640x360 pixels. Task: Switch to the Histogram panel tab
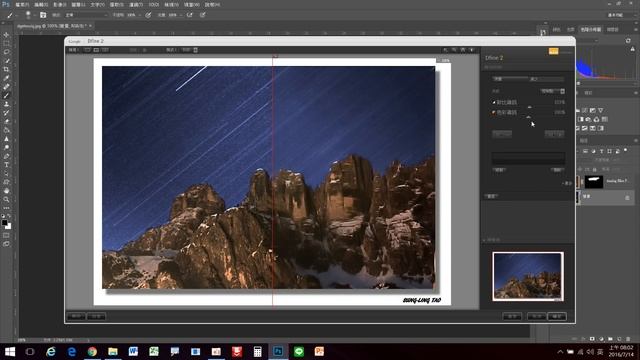tap(591, 29)
